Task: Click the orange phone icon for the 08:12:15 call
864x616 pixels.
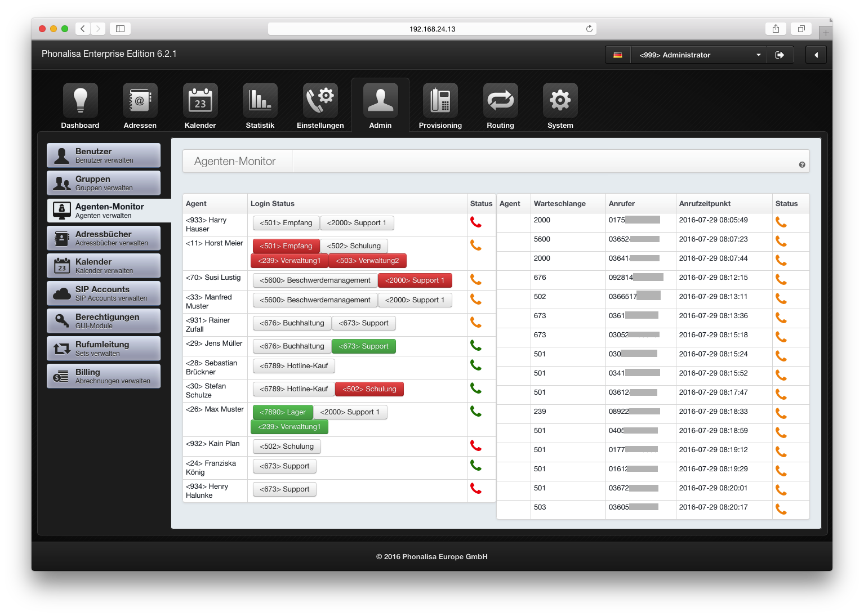Action: coord(781,280)
